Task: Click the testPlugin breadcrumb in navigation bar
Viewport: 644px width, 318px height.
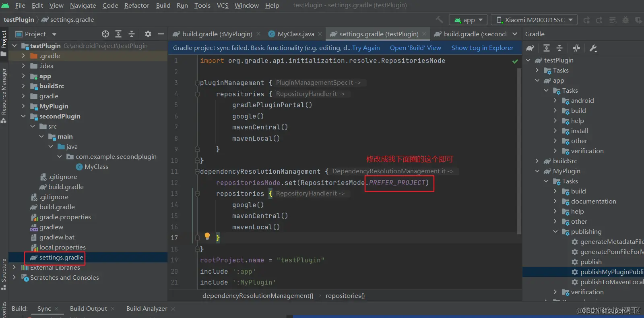Action: 19,20
